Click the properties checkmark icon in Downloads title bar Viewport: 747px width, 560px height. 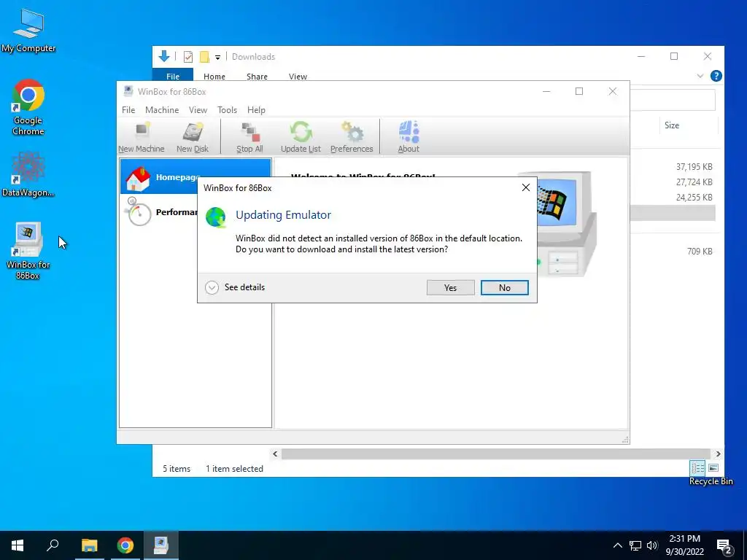pos(188,57)
